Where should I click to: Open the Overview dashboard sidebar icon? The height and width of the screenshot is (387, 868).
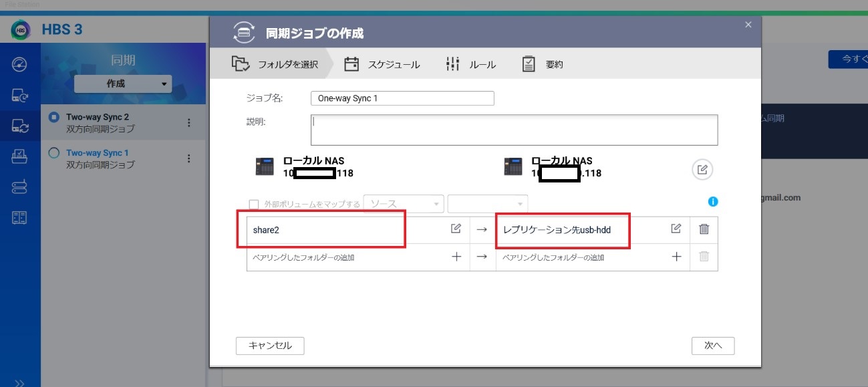pos(19,65)
